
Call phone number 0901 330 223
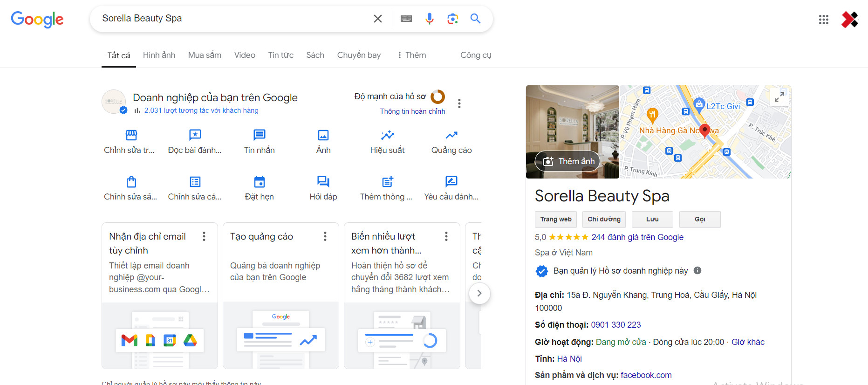pos(616,325)
